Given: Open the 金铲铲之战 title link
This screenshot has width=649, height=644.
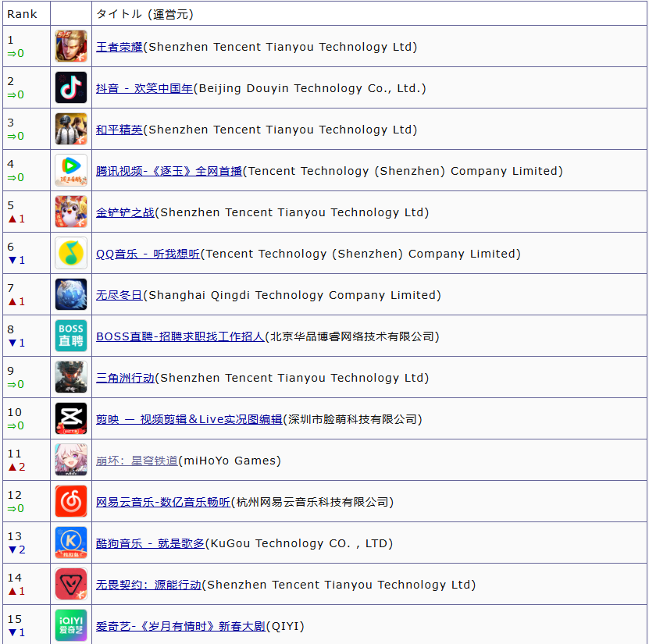Looking at the screenshot, I should coord(125,212).
